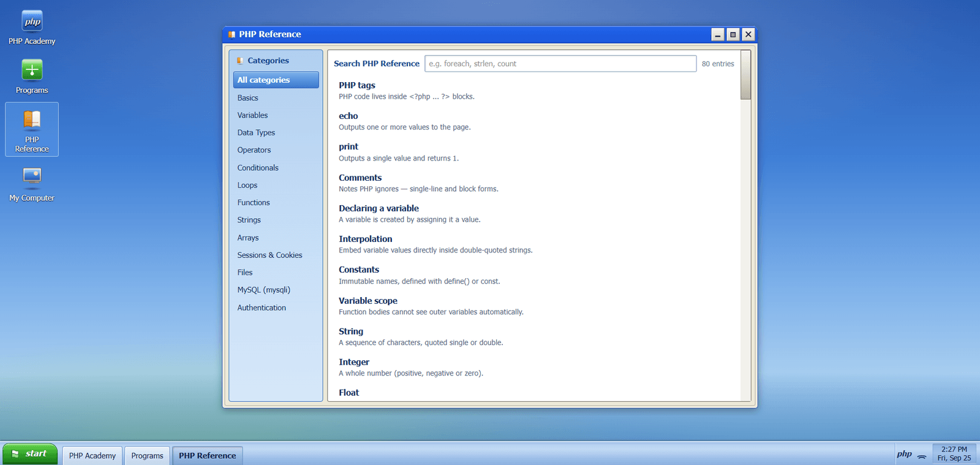Minimize the PHP Reference window
The height and width of the screenshot is (465, 980).
(718, 34)
